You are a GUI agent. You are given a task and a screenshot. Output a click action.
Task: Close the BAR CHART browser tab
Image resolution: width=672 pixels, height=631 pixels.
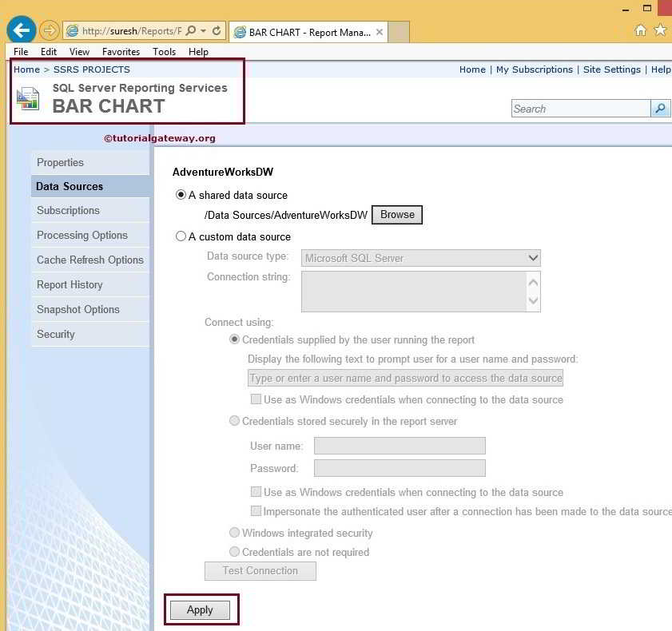[380, 32]
